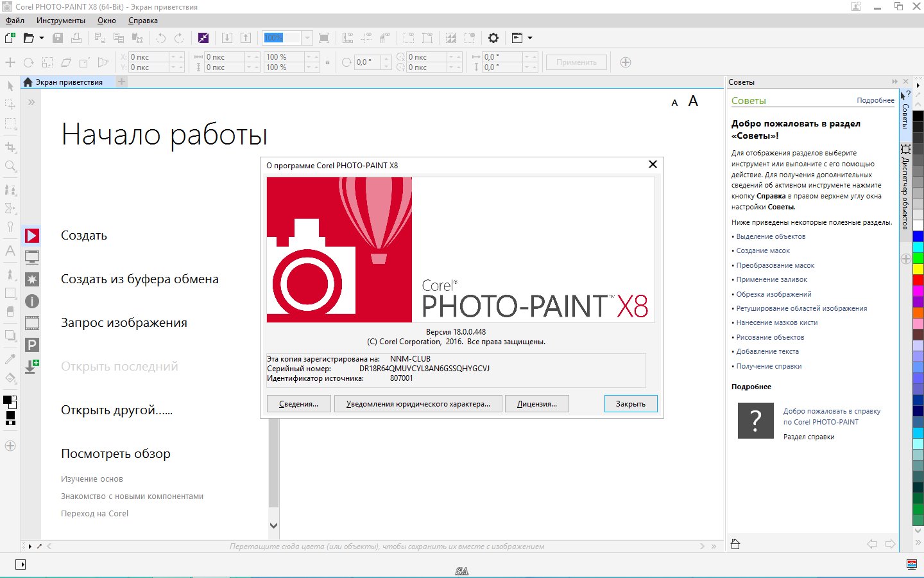The image size is (924, 578).
Task: Open the Product details P icon
Action: click(x=32, y=345)
